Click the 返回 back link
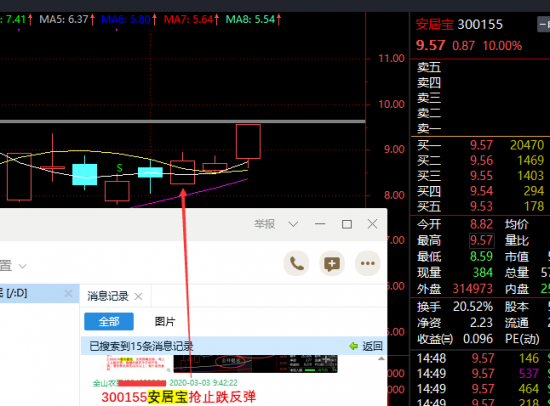Viewport: 550px width, 406px height. tap(373, 346)
